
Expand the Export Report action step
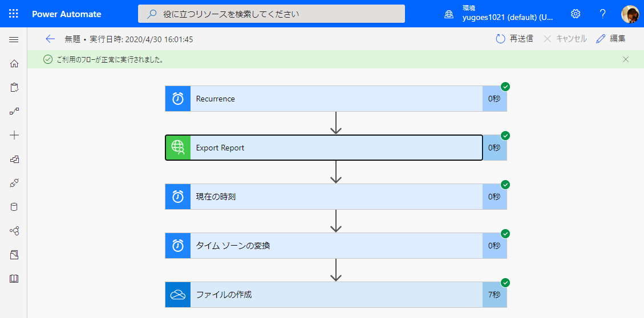tap(336, 148)
